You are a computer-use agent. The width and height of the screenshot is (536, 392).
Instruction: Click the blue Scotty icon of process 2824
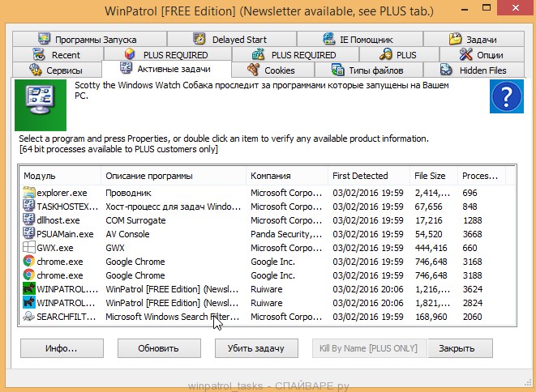click(x=29, y=303)
